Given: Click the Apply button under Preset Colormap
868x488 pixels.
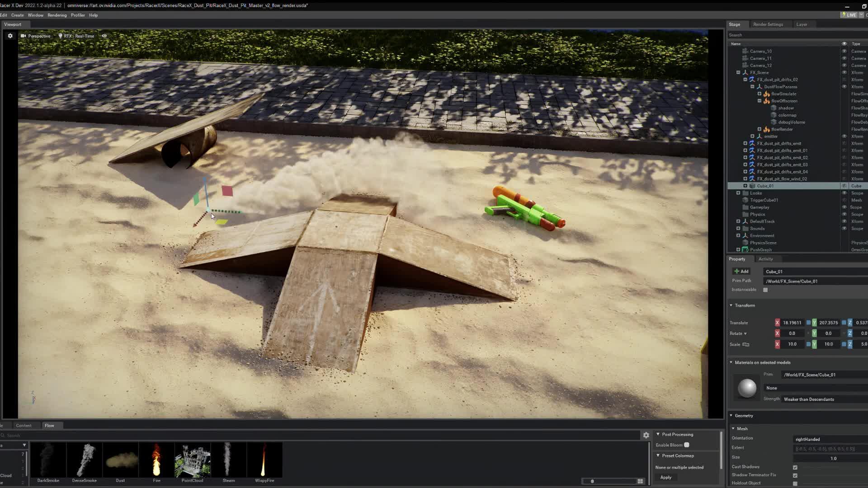Looking at the screenshot, I should click(665, 477).
